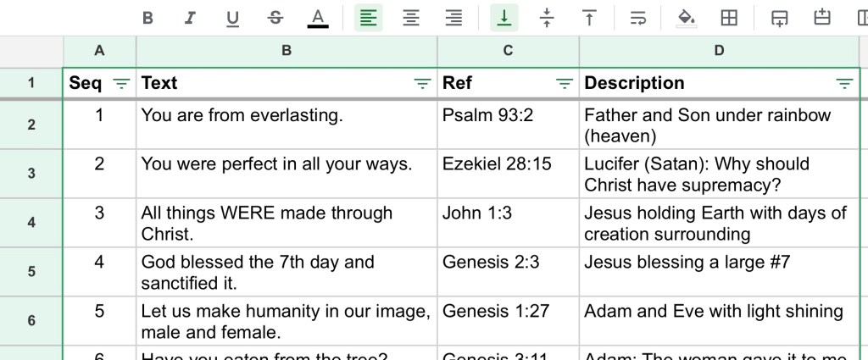
Task: Toggle bottom vertical alignment
Action: pos(504,18)
